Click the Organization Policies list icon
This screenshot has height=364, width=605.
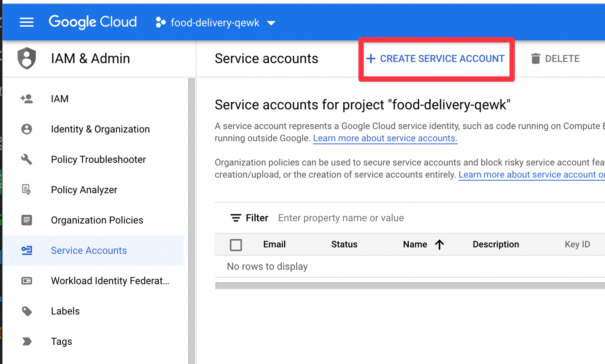27,220
